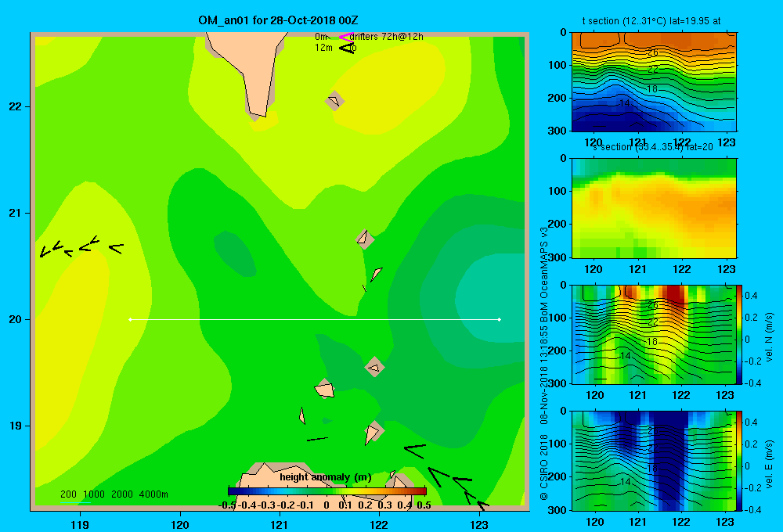Click the 'vel. E (m/s)' axis label
783x532 pixels.
(x=769, y=464)
